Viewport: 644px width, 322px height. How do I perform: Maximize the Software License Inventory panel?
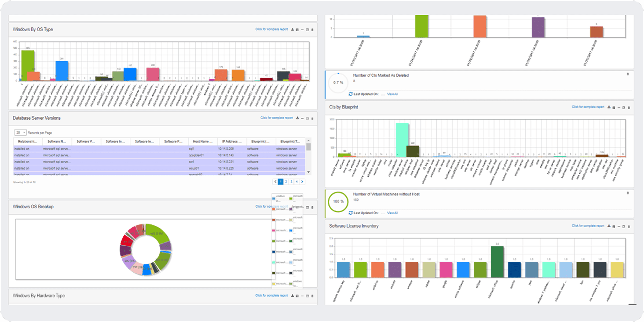click(624, 226)
